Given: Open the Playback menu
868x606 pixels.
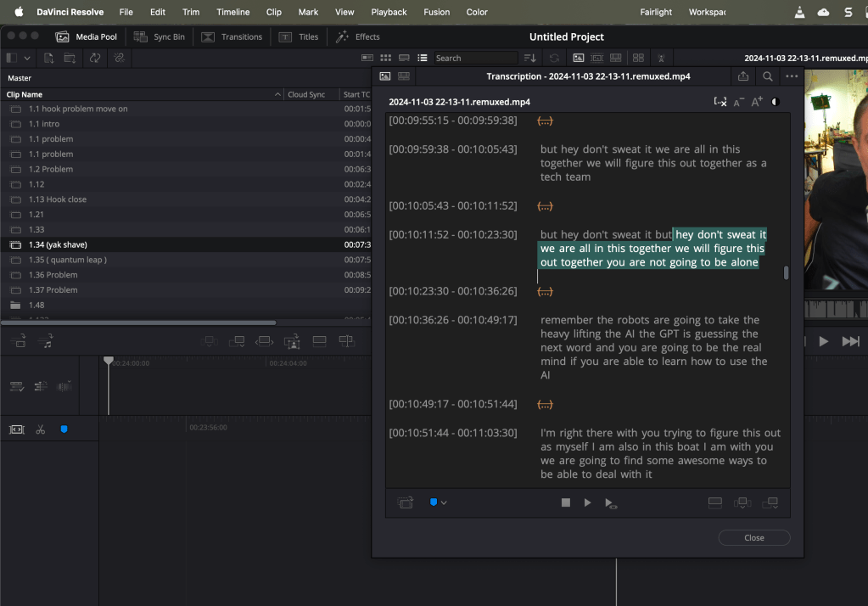Looking at the screenshot, I should (x=389, y=12).
